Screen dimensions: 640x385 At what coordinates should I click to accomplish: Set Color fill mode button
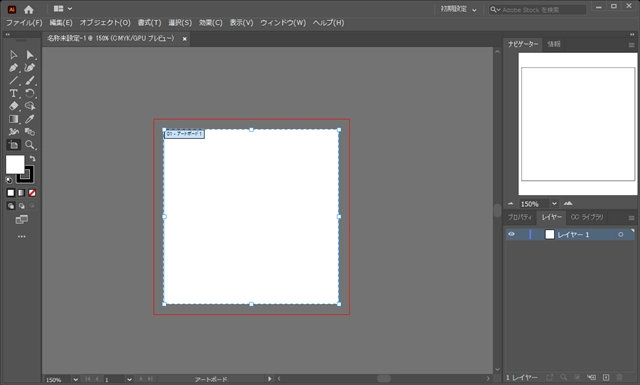[x=11, y=193]
